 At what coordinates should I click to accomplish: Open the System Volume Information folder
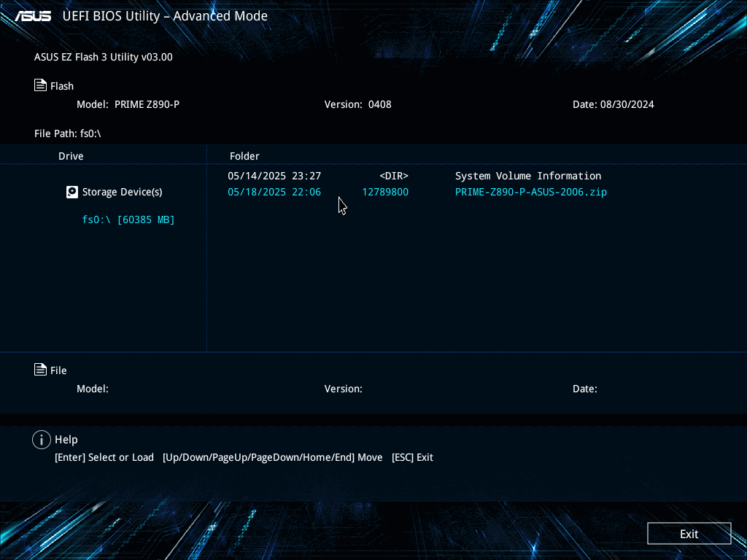(x=528, y=176)
